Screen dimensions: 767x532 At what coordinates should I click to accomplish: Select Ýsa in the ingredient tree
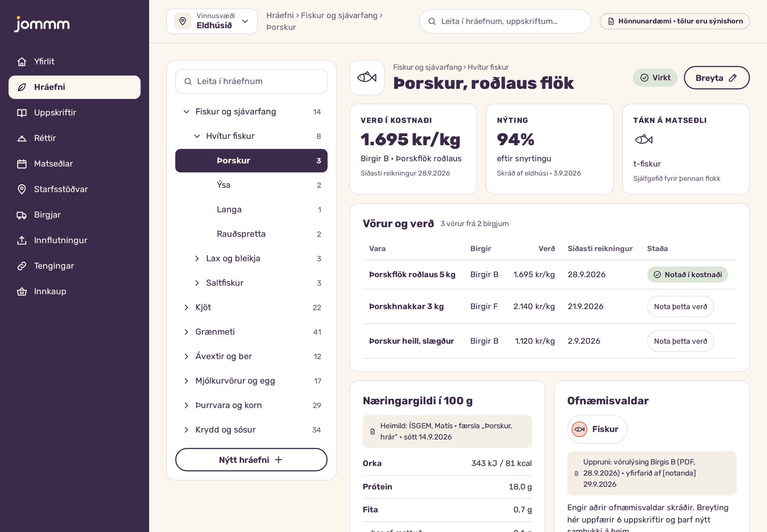(251, 185)
